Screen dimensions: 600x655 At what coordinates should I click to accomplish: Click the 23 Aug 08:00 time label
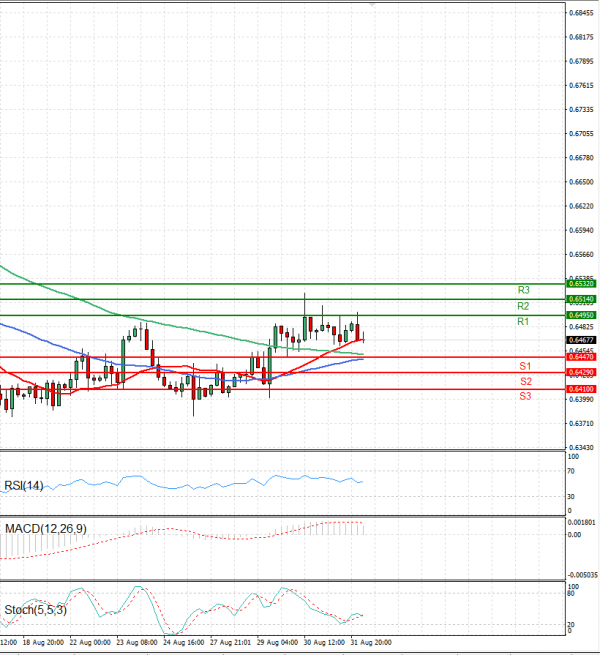pyautogui.click(x=137, y=642)
